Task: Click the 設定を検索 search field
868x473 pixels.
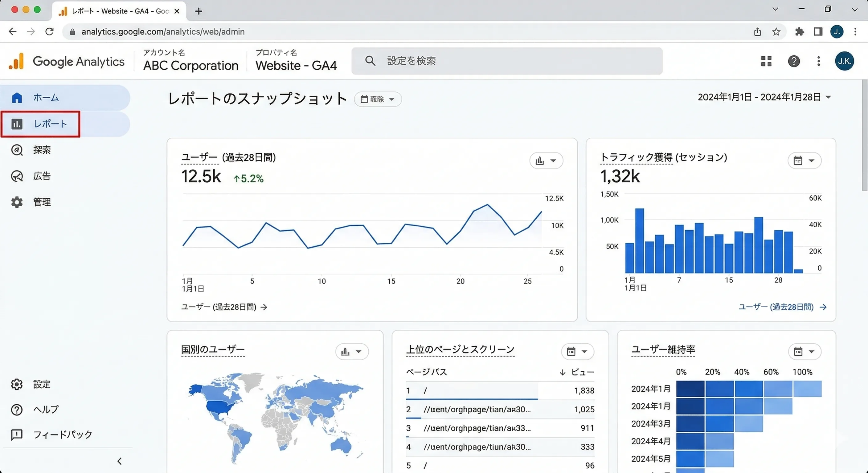Action: 507,61
